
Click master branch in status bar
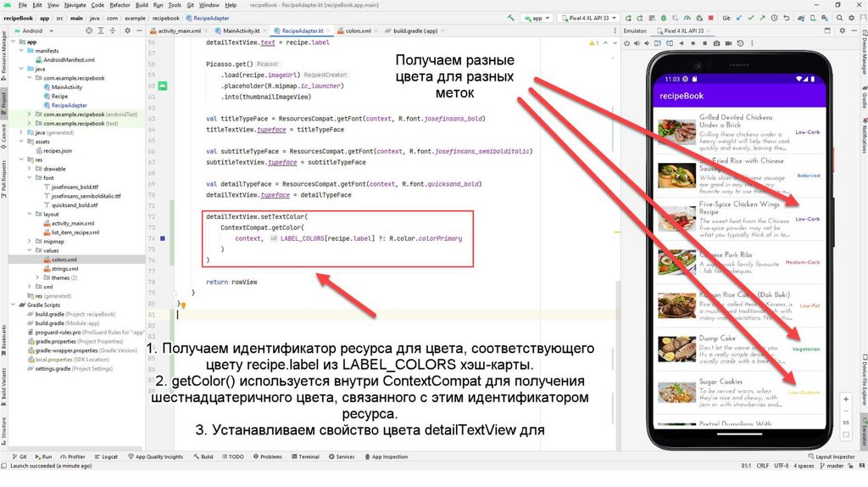(x=831, y=466)
